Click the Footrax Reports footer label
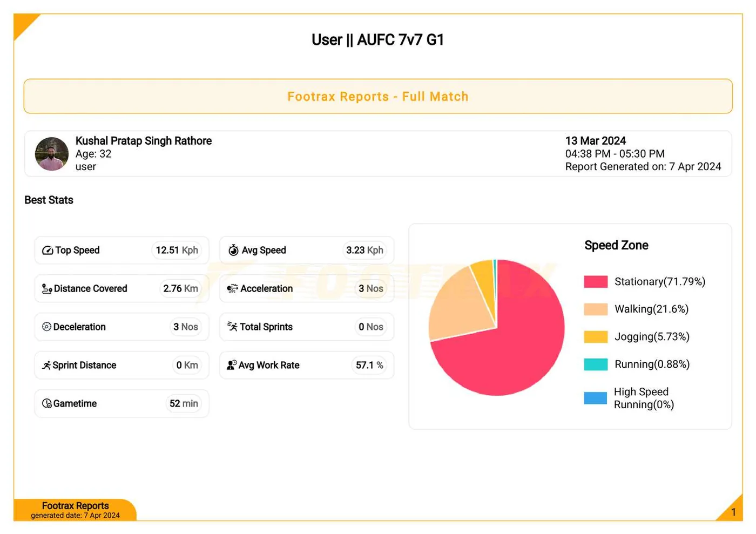 (x=76, y=506)
